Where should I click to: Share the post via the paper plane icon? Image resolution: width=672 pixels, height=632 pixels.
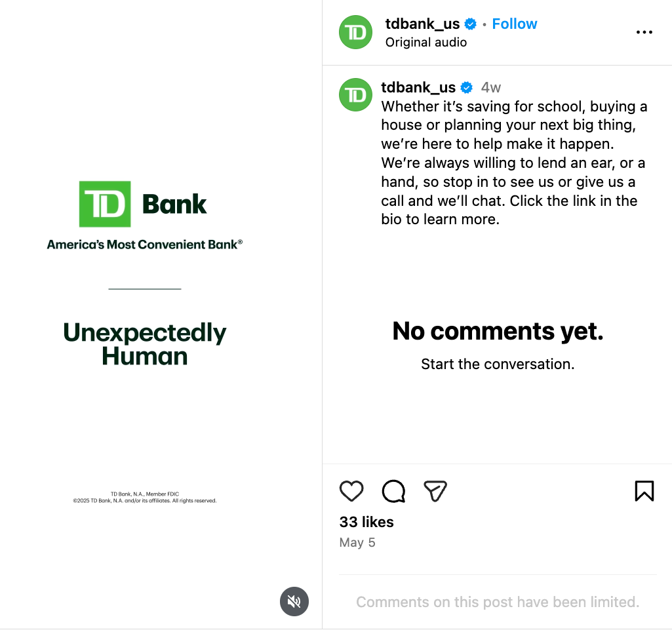(x=435, y=490)
